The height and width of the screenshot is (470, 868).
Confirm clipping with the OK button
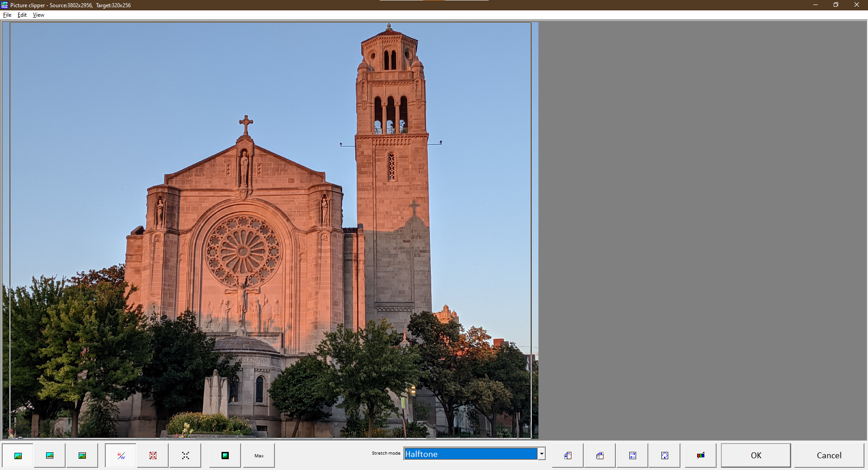point(756,456)
